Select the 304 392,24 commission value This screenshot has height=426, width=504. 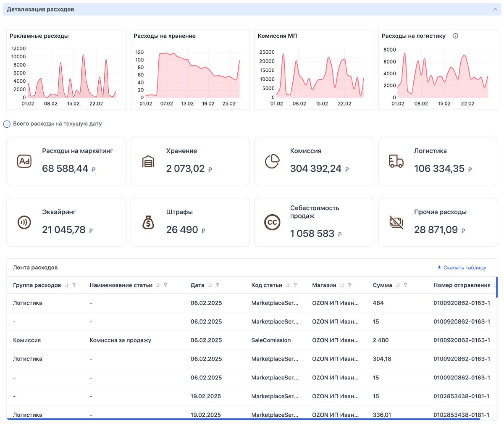(316, 169)
